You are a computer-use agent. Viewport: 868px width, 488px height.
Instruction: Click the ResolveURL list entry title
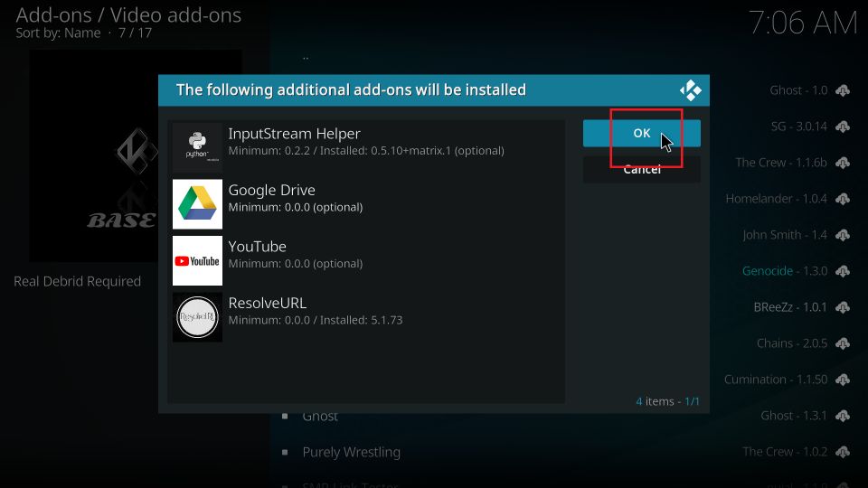267,303
